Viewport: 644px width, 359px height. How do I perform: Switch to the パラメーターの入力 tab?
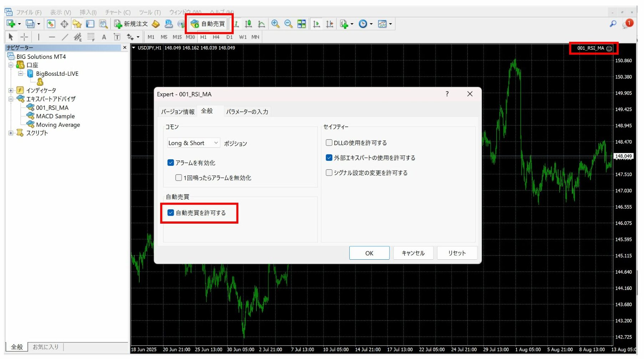(247, 111)
